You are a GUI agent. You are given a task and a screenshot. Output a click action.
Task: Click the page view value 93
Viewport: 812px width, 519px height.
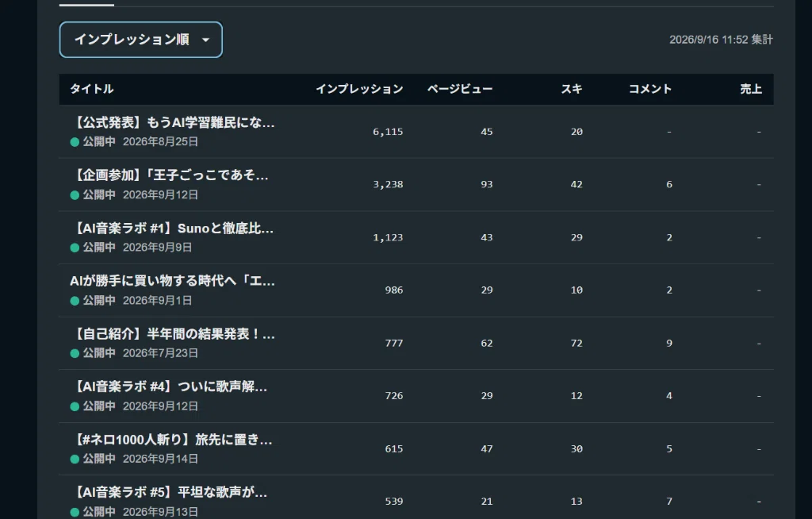(487, 185)
